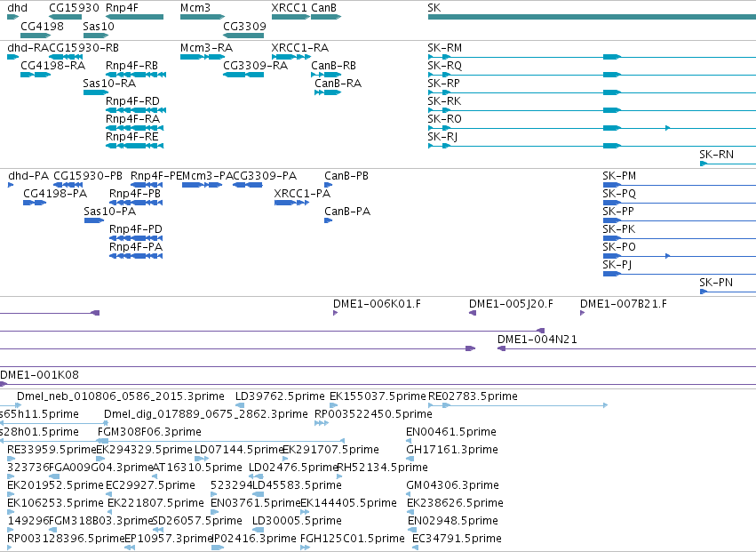Select transcript Rnp4F-RE label

(x=132, y=137)
